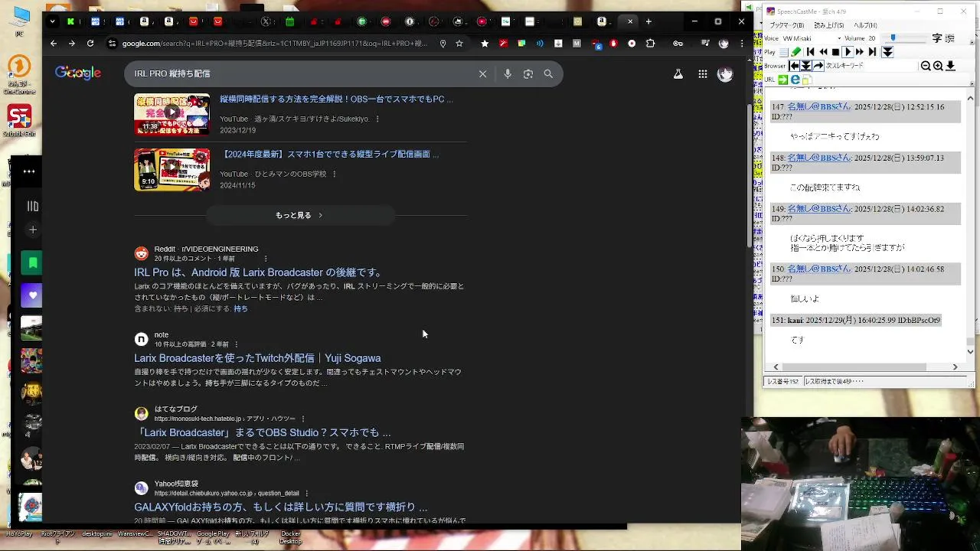Rewind speech playback in SpeechCastMe
The image size is (980, 551).
coord(823,52)
